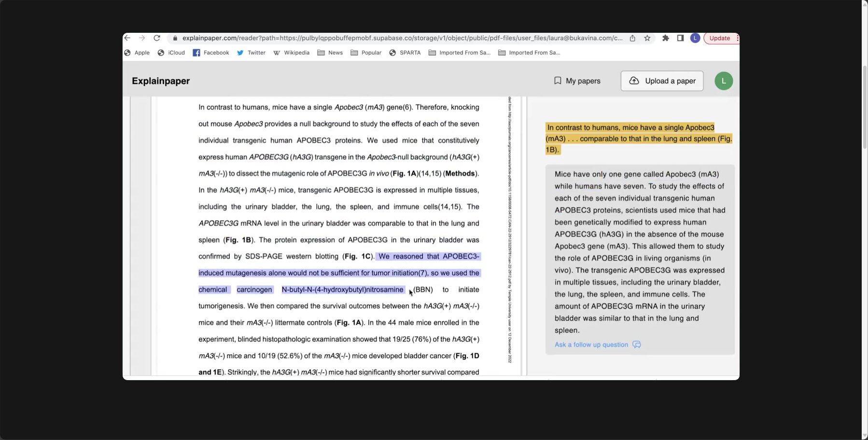This screenshot has width=868, height=440.
Task: Click highlighted text N-butyl-N-(4-hydroxybutyl)nitrosamine
Action: click(342, 290)
